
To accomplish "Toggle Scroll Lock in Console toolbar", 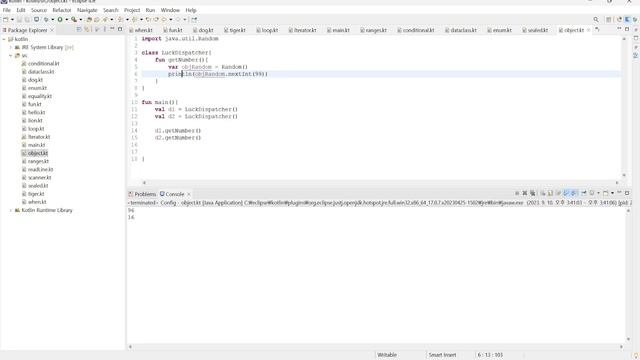I will pos(550,193).
